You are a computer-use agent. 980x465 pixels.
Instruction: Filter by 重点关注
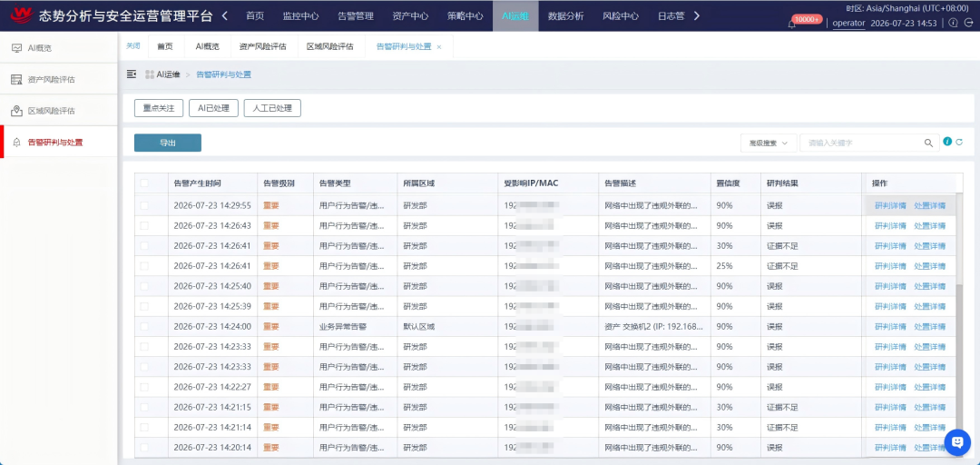159,108
